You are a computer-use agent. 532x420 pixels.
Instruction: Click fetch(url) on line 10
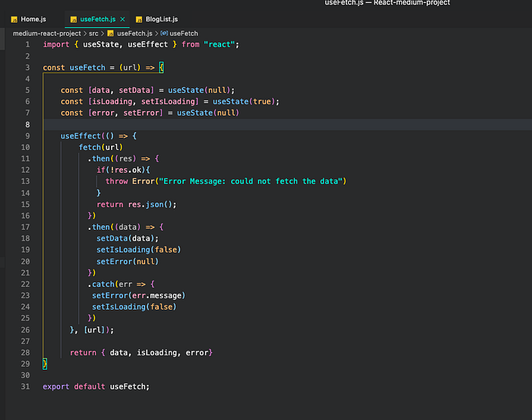(x=101, y=147)
